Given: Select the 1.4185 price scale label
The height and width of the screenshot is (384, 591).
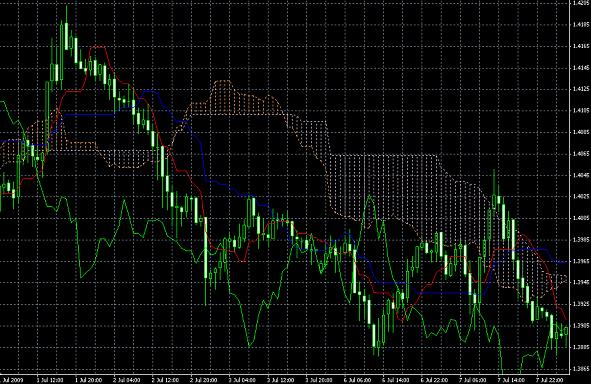Looking at the screenshot, I should (580, 24).
